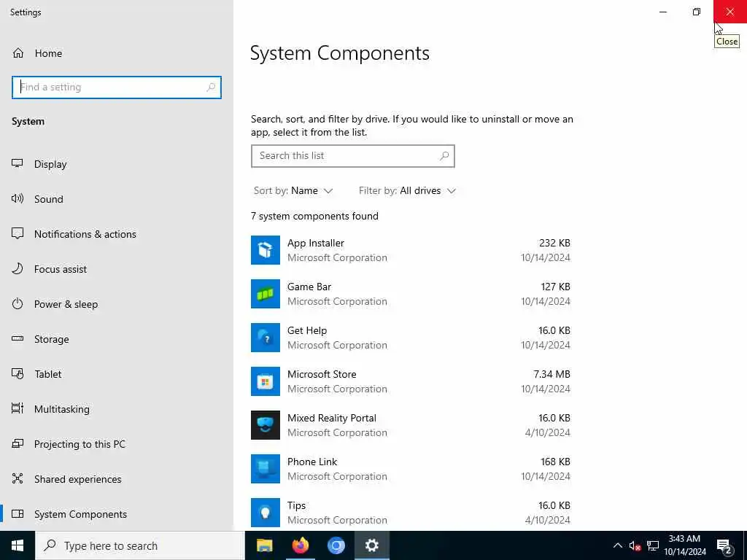Click the Windows Start button

(18, 545)
